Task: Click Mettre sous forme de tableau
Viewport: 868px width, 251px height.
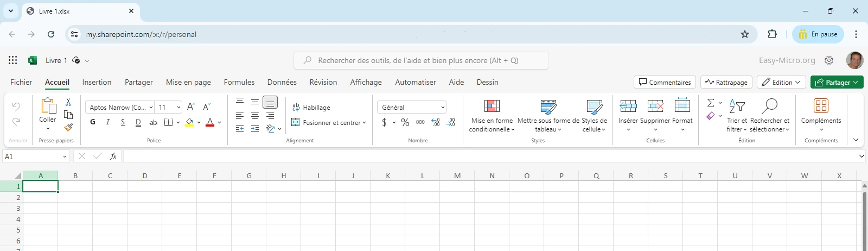Action: (548, 115)
